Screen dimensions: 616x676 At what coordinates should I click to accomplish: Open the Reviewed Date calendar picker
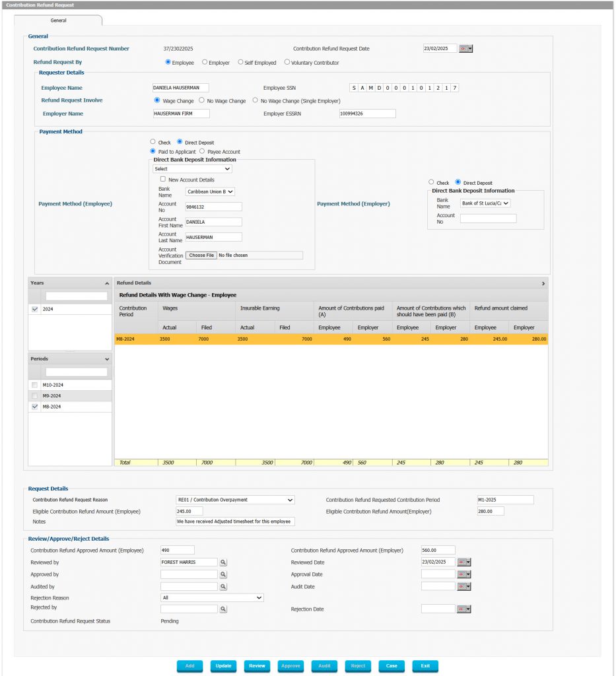[x=464, y=562]
